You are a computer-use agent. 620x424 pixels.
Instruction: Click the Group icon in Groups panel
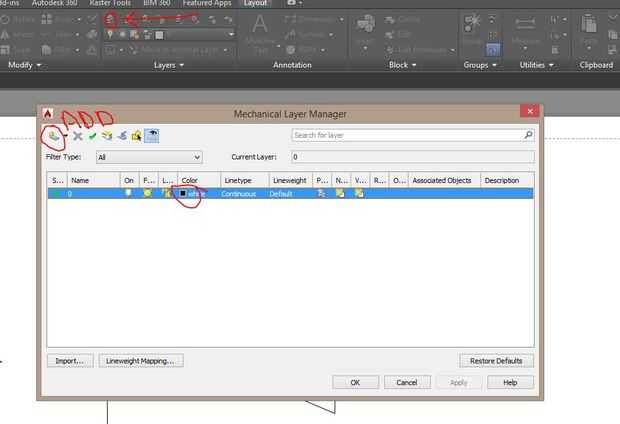pyautogui.click(x=471, y=23)
